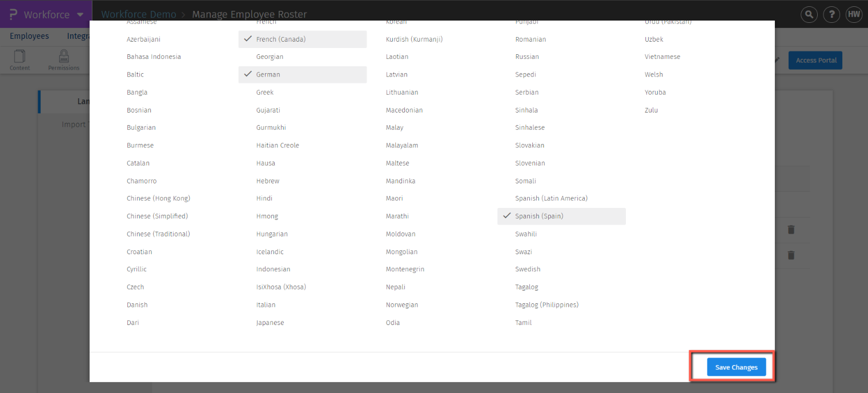Select the Permissions padlock icon
This screenshot has height=393, width=868.
pyautogui.click(x=63, y=59)
